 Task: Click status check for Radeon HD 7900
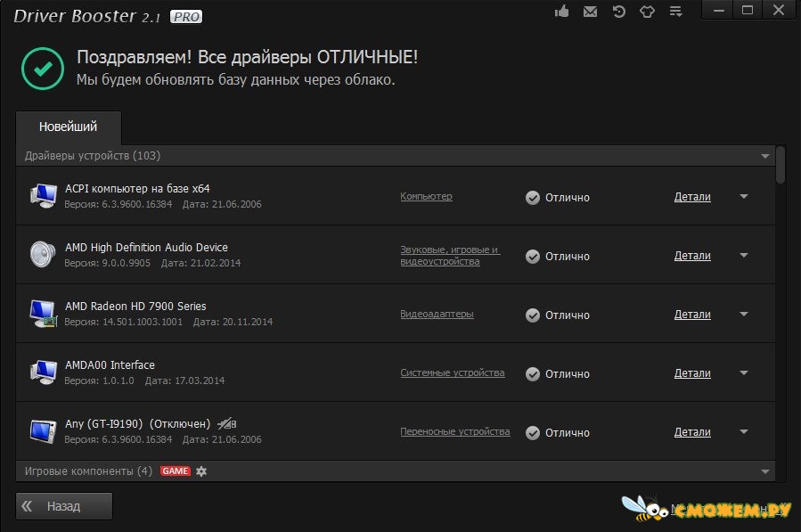[532, 315]
